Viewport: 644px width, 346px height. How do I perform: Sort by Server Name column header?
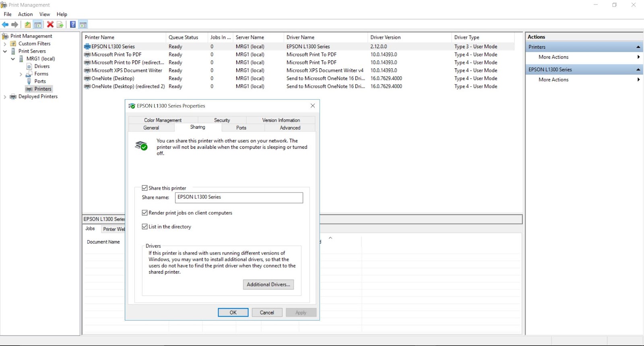(x=258, y=37)
